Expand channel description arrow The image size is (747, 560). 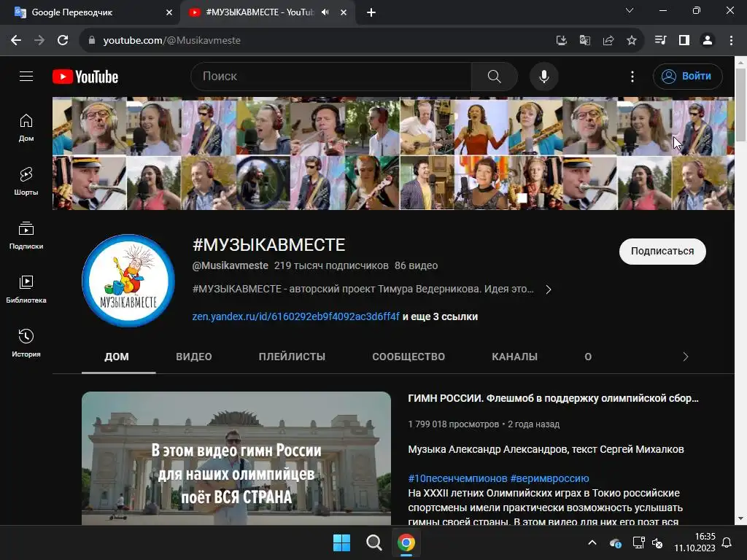[549, 289]
